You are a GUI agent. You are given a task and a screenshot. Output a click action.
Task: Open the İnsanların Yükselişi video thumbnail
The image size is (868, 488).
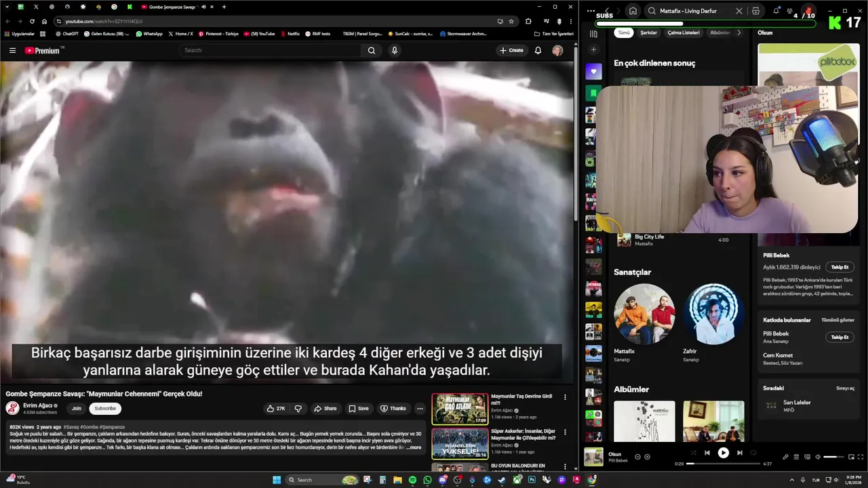tap(460, 443)
